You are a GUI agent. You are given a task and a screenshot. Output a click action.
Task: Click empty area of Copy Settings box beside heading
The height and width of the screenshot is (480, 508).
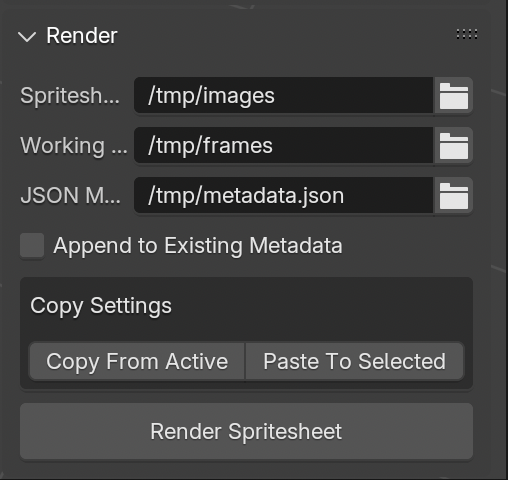tap(320, 306)
